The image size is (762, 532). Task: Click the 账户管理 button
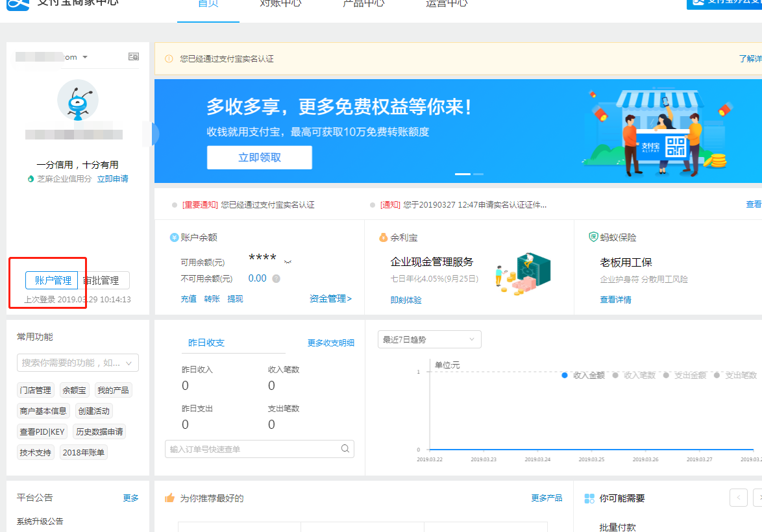tap(52, 280)
